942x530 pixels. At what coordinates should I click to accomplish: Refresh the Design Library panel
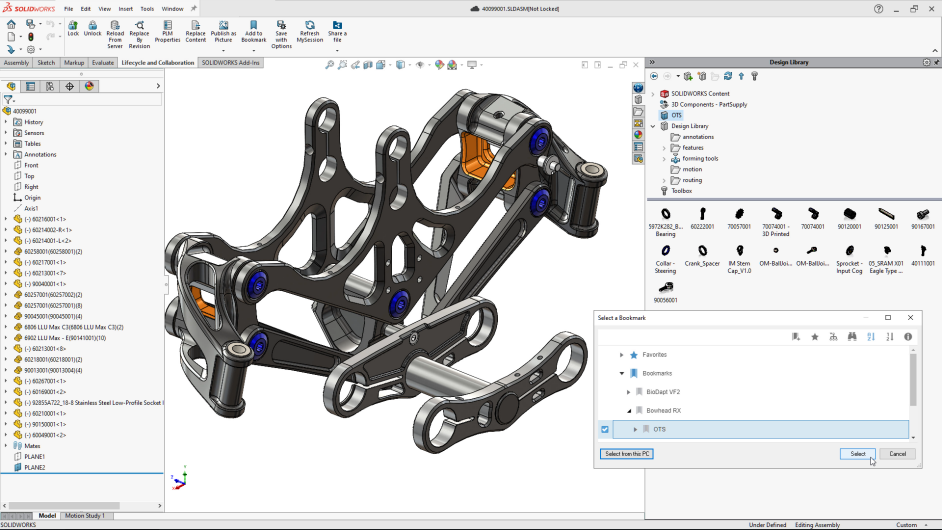(x=728, y=76)
